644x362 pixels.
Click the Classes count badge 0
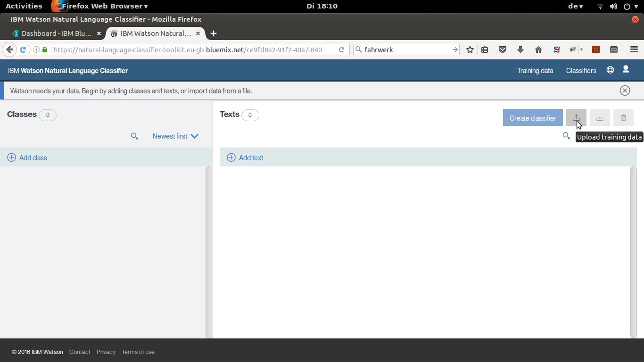tap(48, 115)
